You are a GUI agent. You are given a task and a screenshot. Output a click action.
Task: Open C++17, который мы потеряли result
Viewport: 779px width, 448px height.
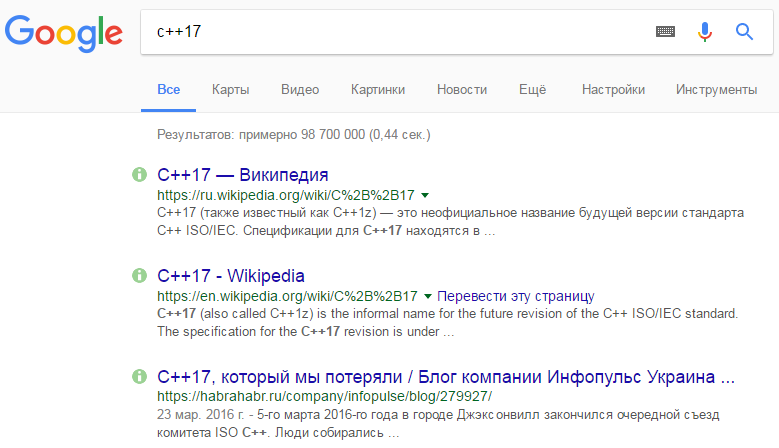(x=446, y=377)
